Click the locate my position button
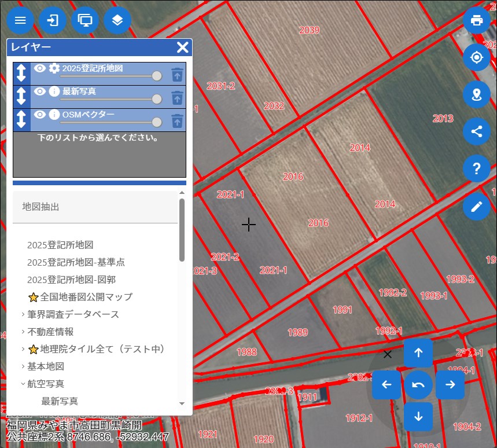Screen dimensions: 497x448 [477, 57]
